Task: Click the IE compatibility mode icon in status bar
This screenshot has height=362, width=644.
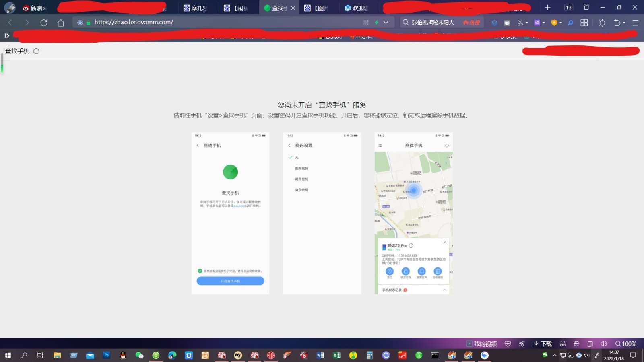Action: tap(576, 344)
